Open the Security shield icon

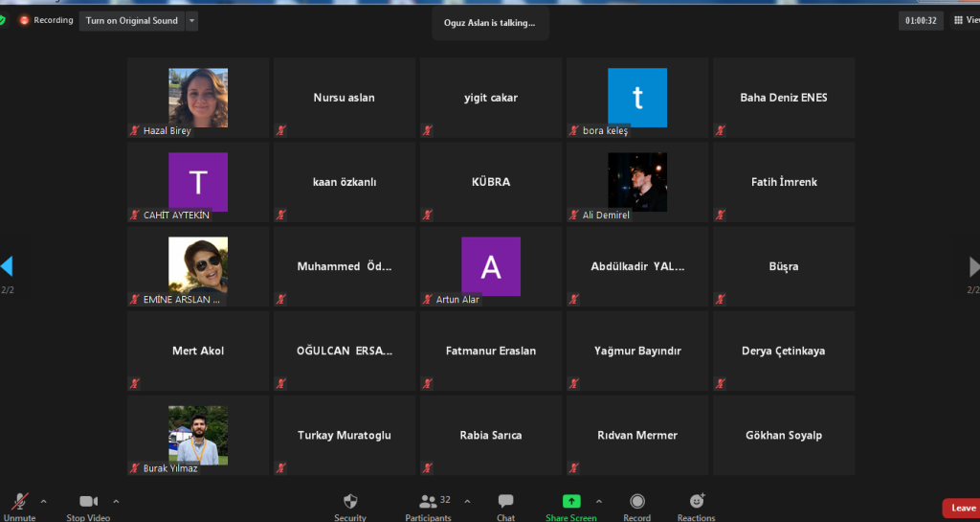point(350,501)
